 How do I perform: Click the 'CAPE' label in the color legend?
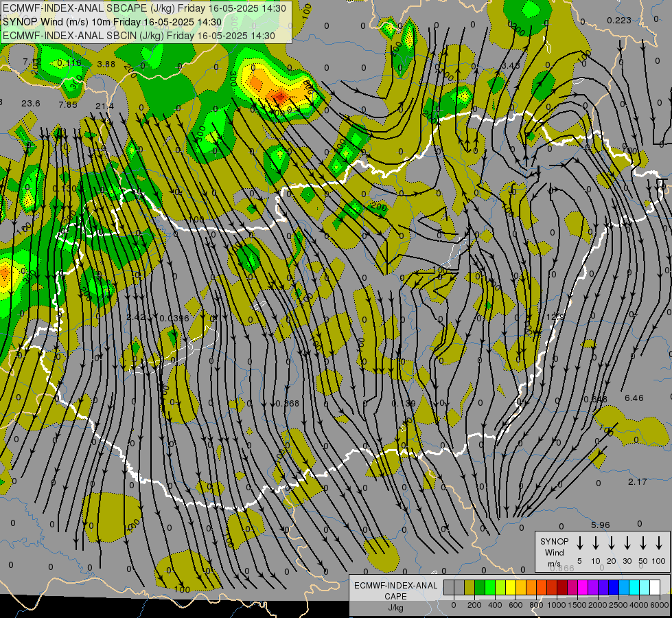[x=395, y=596]
